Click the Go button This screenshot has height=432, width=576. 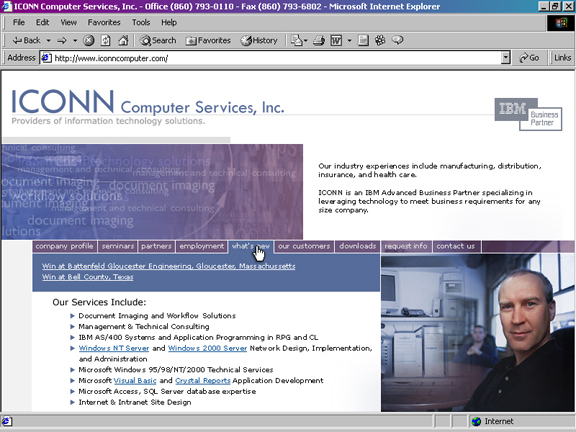click(x=529, y=58)
